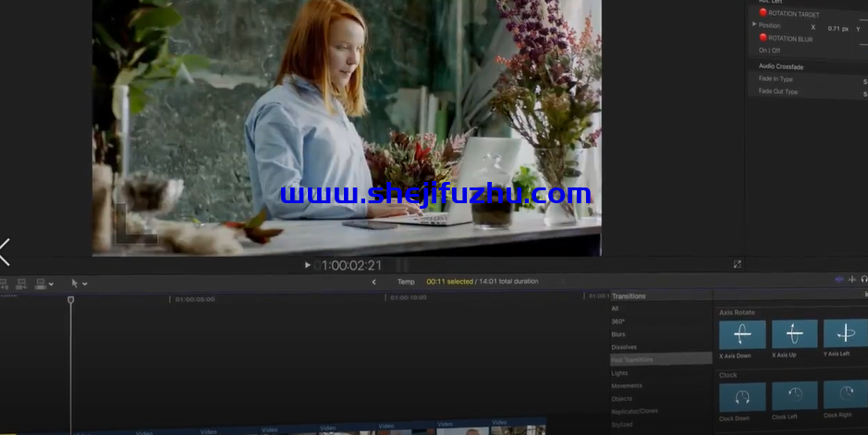This screenshot has width=868, height=435.
Task: Click the viewer timecode 1:00:02:21
Action: (351, 265)
